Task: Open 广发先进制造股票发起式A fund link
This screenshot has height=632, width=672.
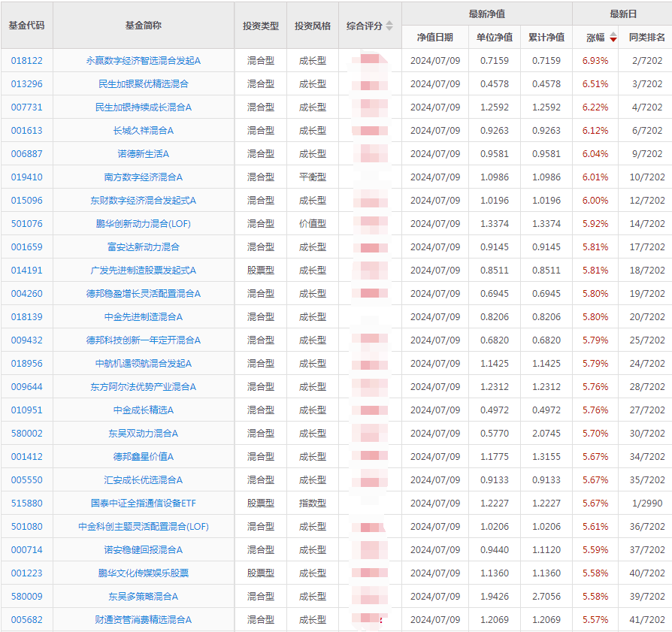Action: pyautogui.click(x=143, y=270)
